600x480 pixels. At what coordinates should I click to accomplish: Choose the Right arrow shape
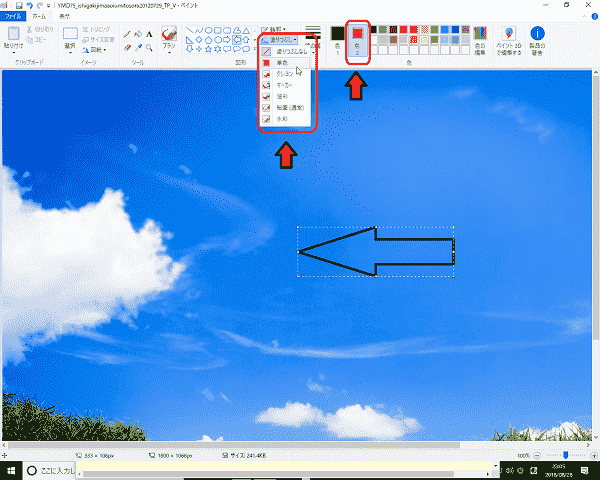[x=227, y=40]
